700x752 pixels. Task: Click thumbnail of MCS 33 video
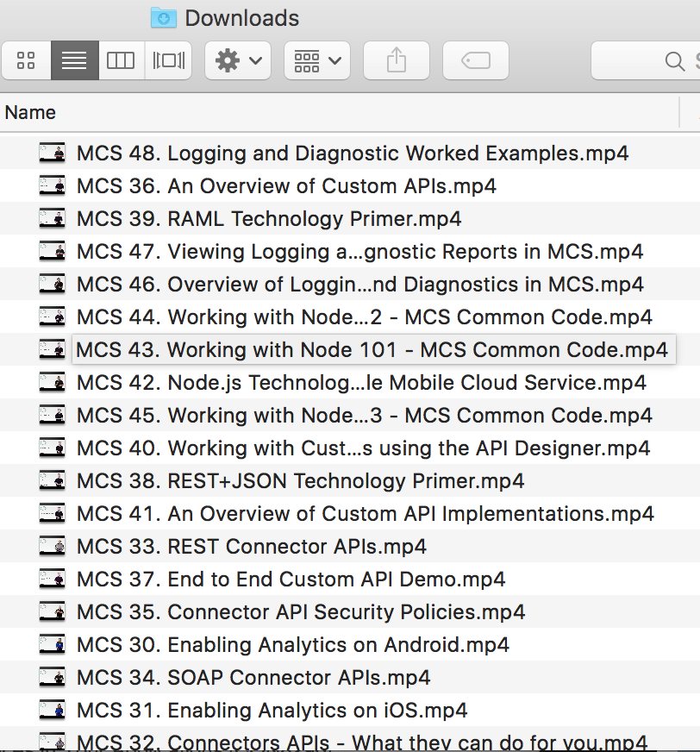pyautogui.click(x=52, y=546)
